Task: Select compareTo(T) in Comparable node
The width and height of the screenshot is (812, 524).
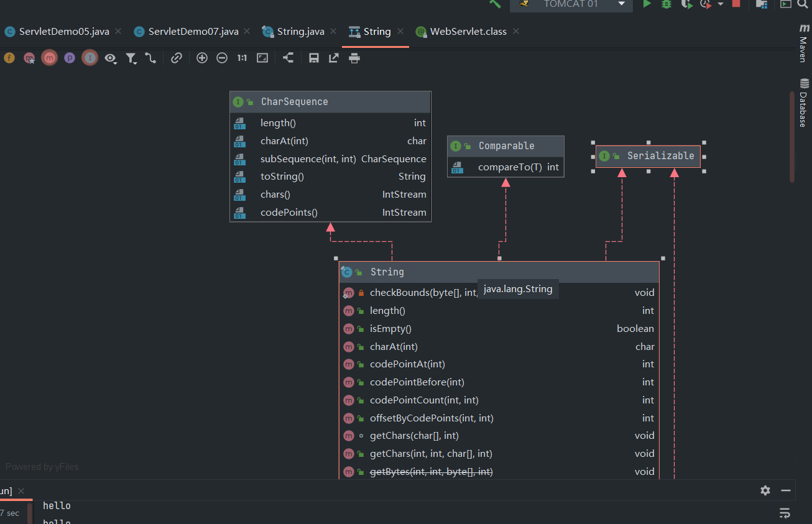Action: [505, 167]
